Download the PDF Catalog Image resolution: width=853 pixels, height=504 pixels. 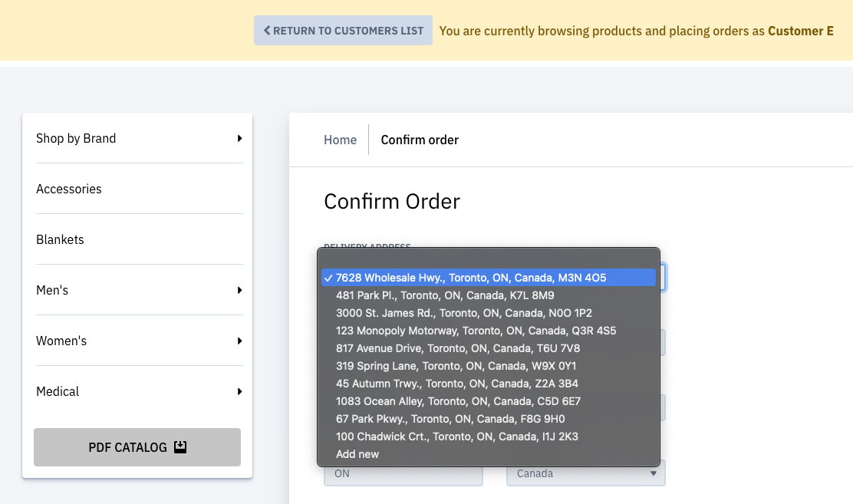tap(137, 447)
